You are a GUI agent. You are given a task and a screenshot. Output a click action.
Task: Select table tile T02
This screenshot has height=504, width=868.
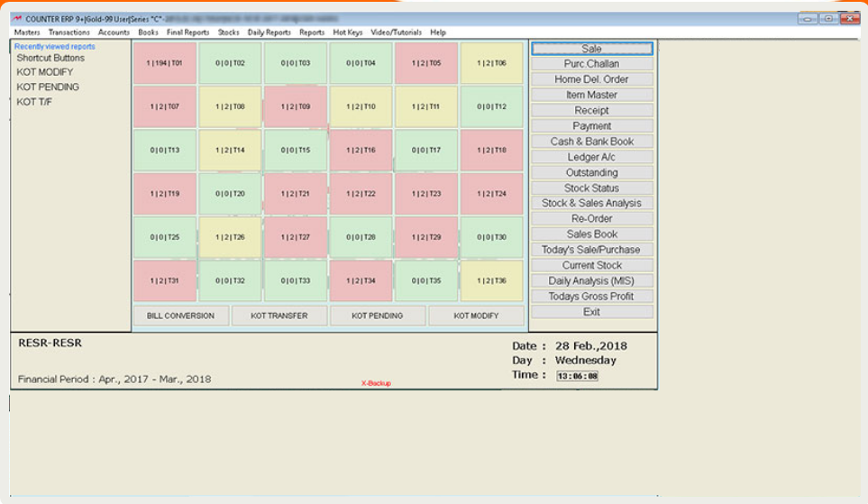coord(230,63)
